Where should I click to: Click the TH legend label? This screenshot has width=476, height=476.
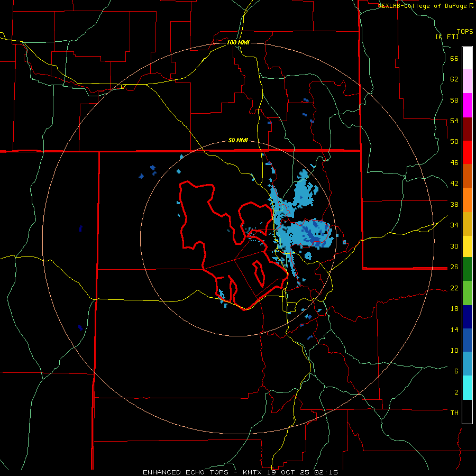(x=454, y=413)
